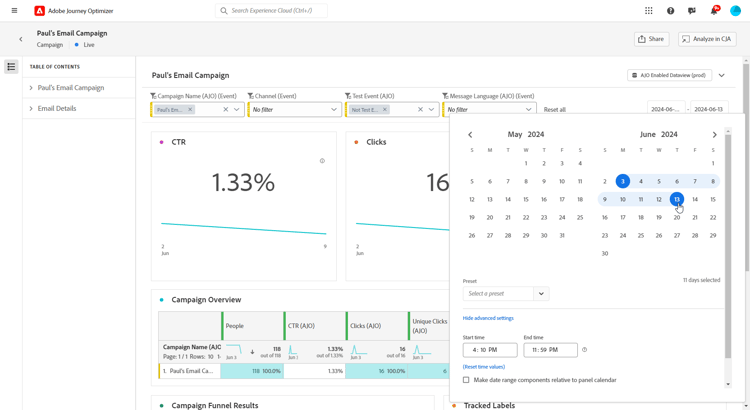The height and width of the screenshot is (410, 750).
Task: Open the feedback chat icon
Action: coord(692,11)
